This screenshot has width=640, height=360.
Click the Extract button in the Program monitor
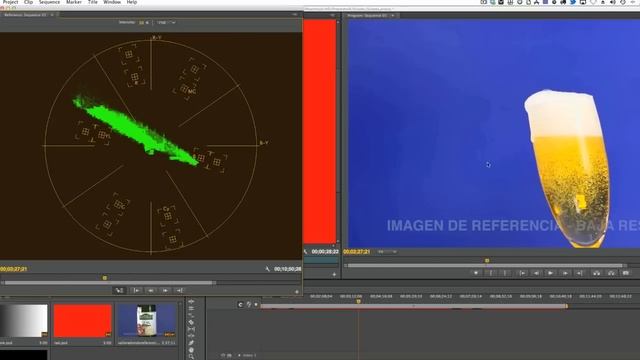pyautogui.click(x=611, y=273)
